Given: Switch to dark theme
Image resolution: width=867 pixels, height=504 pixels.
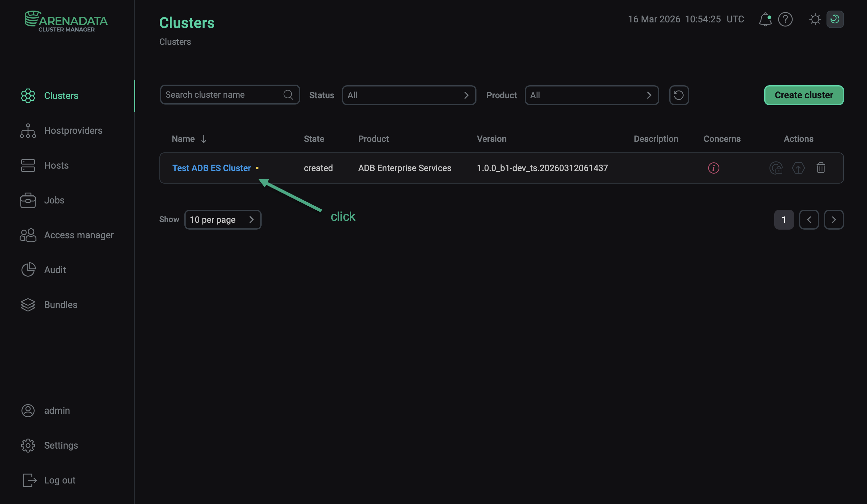Looking at the screenshot, I should coord(835,19).
